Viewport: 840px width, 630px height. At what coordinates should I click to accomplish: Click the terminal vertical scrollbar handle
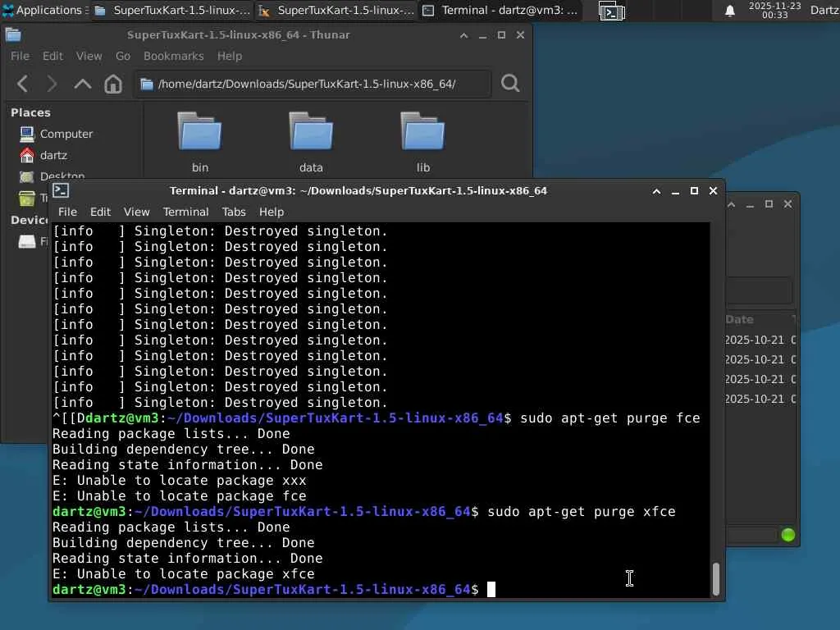715,578
